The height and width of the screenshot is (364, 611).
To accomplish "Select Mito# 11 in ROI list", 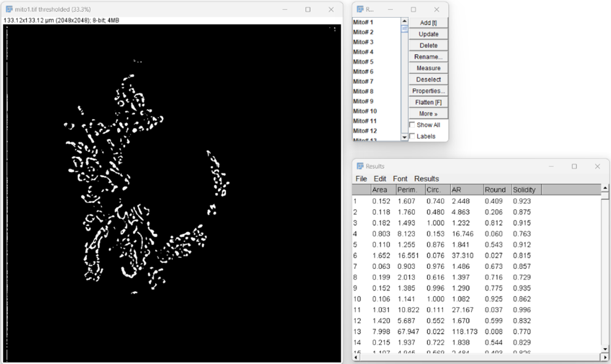I will 376,121.
